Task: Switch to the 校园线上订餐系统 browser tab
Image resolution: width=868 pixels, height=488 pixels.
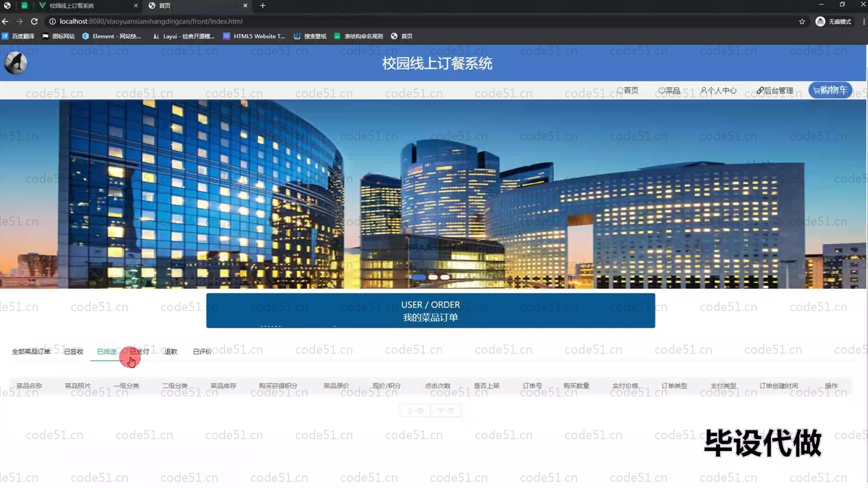Action: point(88,5)
